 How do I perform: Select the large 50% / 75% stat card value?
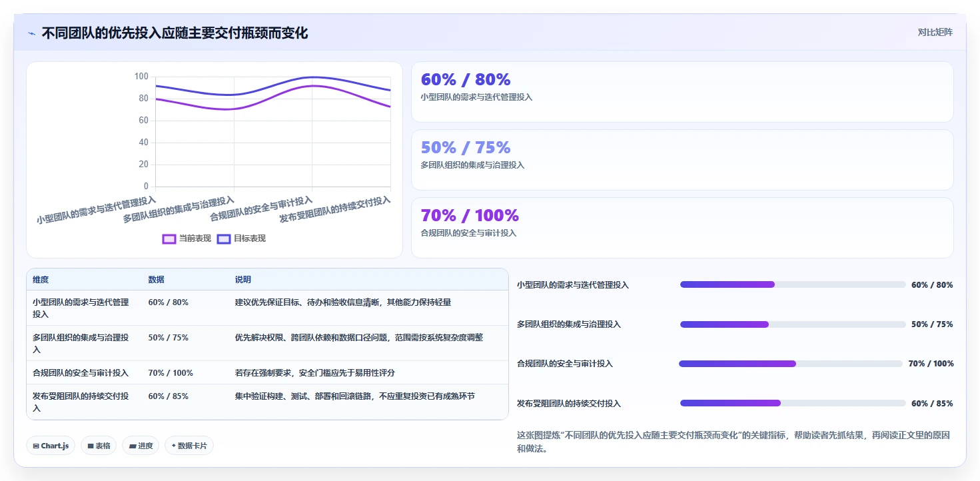coord(466,148)
